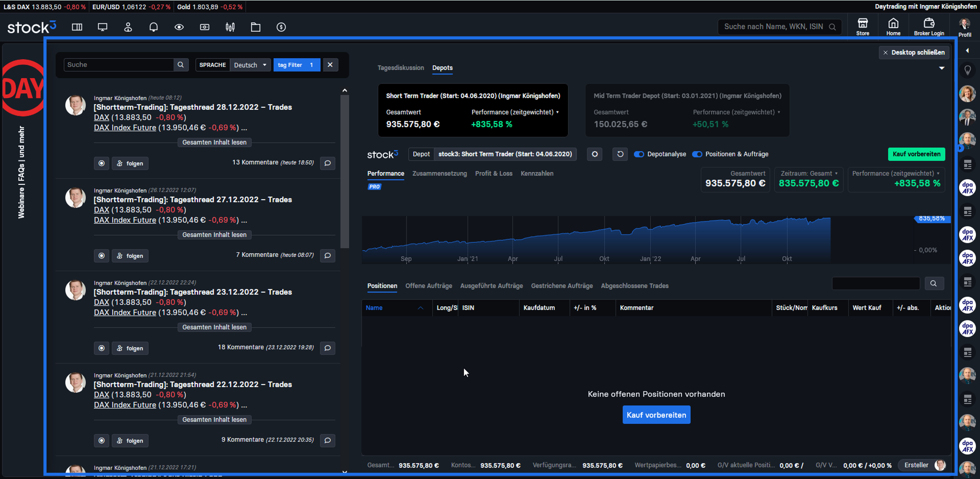
Task: Click the Ersteller avatar chip
Action: click(x=922, y=465)
